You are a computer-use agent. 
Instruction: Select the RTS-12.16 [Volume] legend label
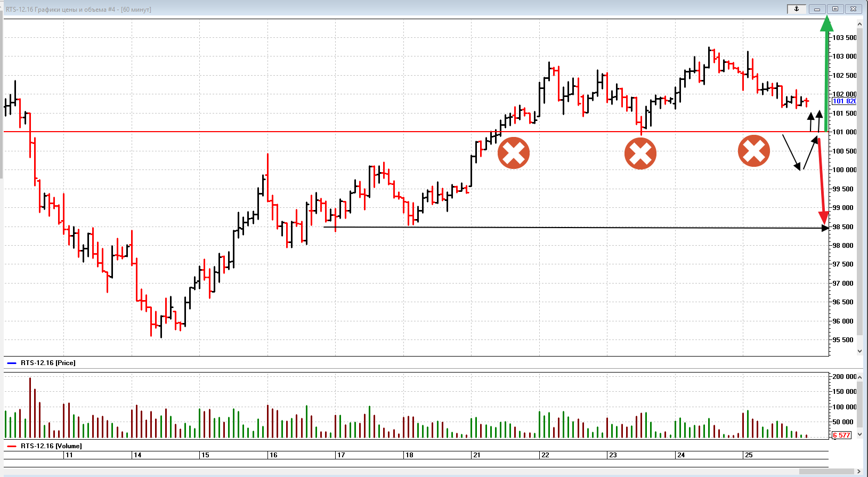tap(51, 446)
